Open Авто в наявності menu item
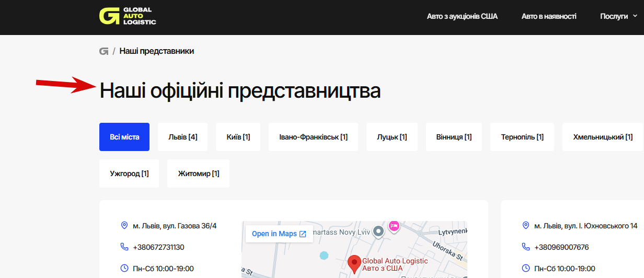Viewport: 644px width, 278px height. coord(549,16)
